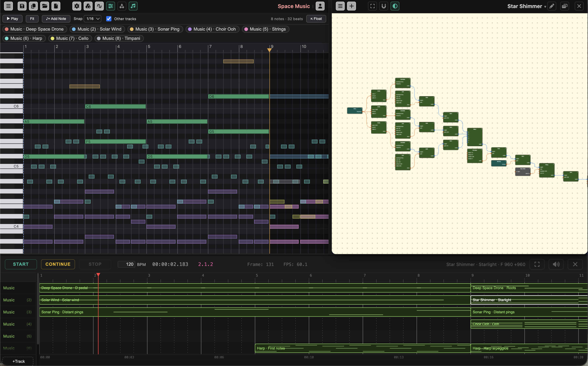Screen dimensions: 588x366
Task: Open the node editor hamburger menu
Action: pyautogui.click(x=340, y=6)
